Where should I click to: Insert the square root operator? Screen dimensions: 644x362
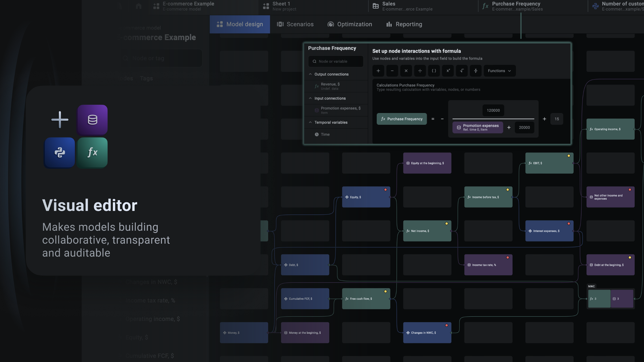pyautogui.click(x=462, y=71)
